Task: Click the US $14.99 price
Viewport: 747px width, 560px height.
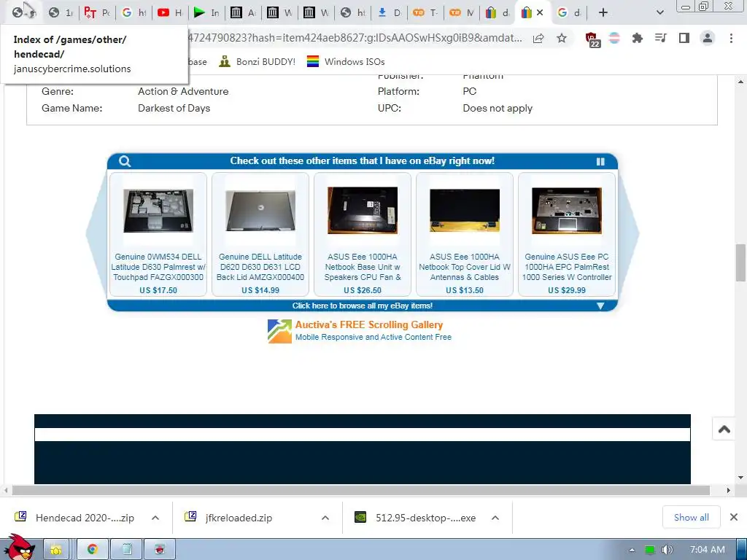Action: pyautogui.click(x=260, y=290)
